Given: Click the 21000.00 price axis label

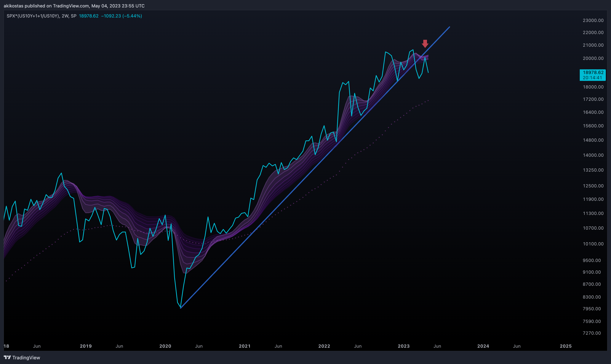Looking at the screenshot, I should pos(593,45).
